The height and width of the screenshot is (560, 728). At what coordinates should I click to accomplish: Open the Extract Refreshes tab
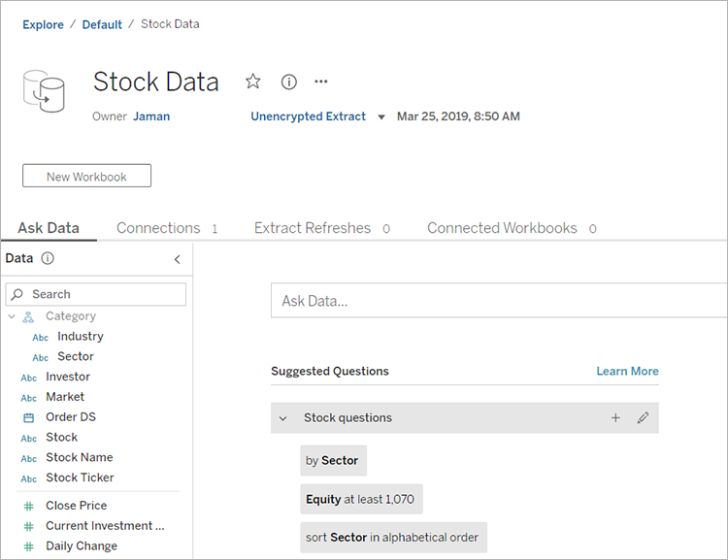(321, 228)
